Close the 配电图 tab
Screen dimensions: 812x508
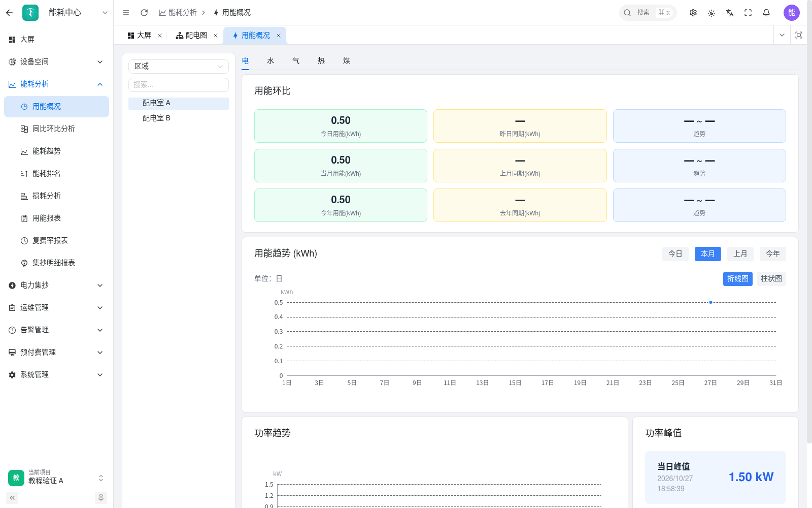click(x=216, y=36)
